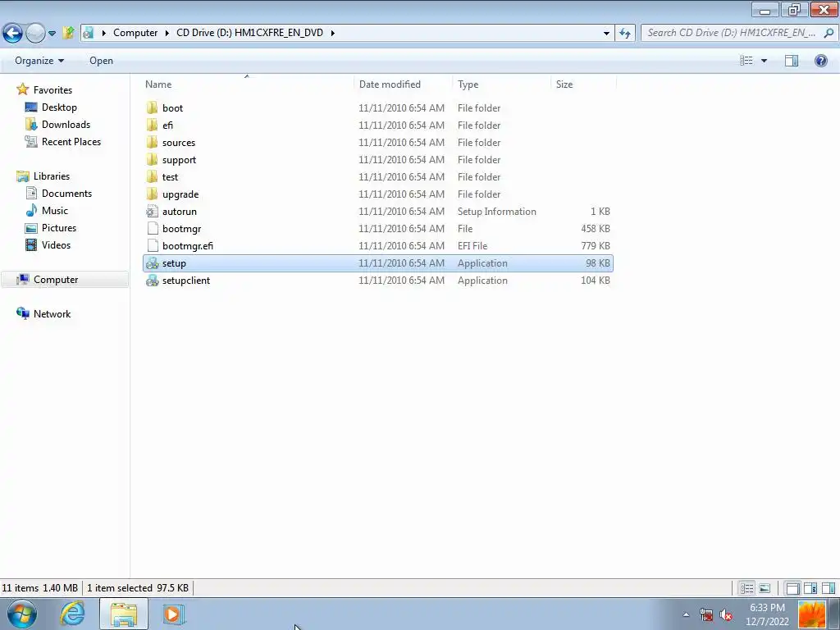Click Computer in the address breadcrumb
This screenshot has height=630, width=840.
tap(135, 33)
